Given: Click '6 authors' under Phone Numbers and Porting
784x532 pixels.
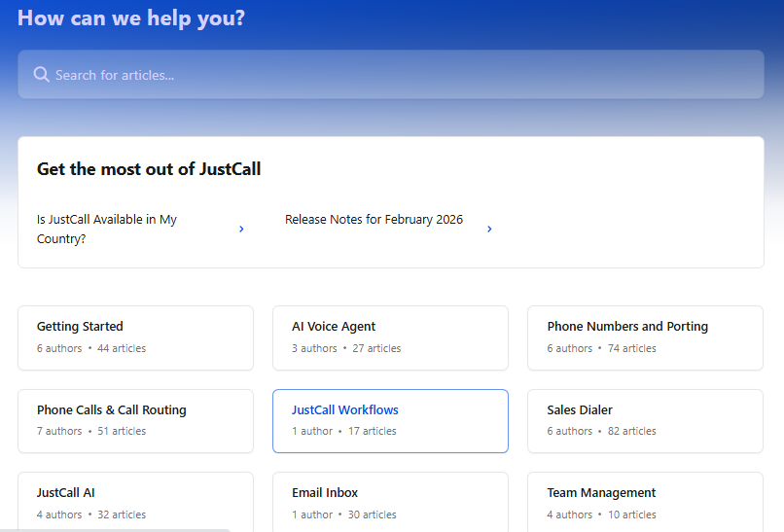Looking at the screenshot, I should point(569,348).
